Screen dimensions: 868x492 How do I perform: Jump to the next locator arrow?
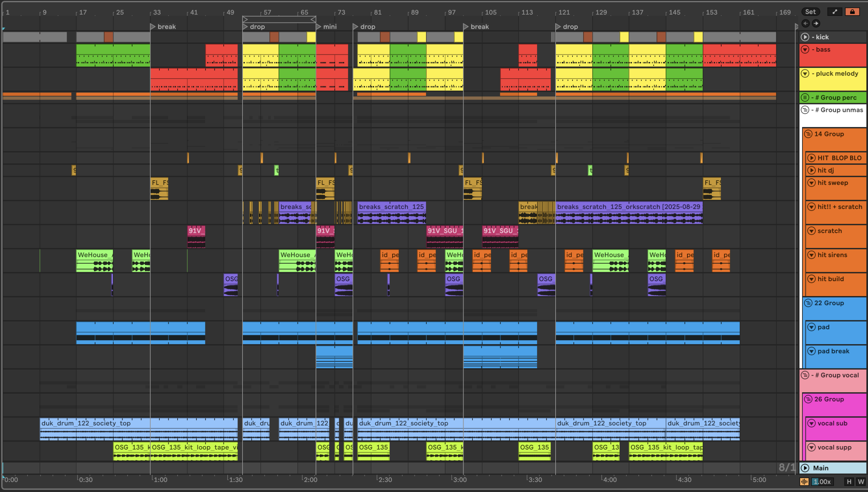(x=816, y=23)
